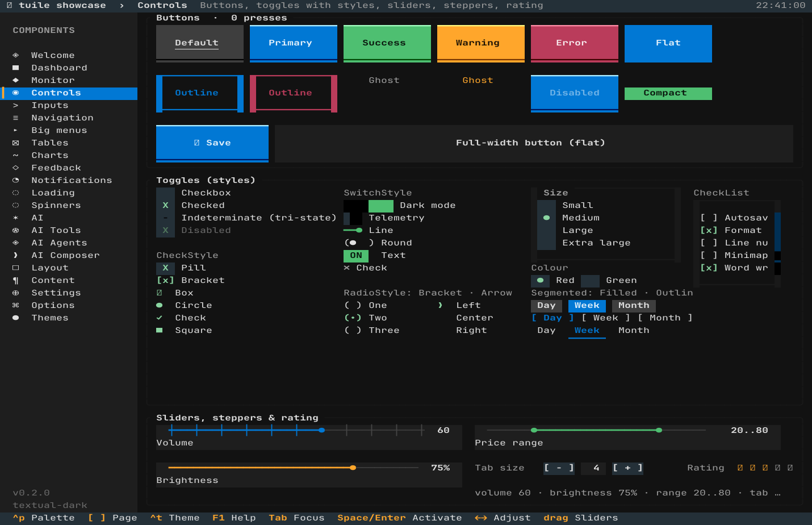The height and width of the screenshot is (525, 812).
Task: Click the fifth rating star
Action: pos(790,468)
